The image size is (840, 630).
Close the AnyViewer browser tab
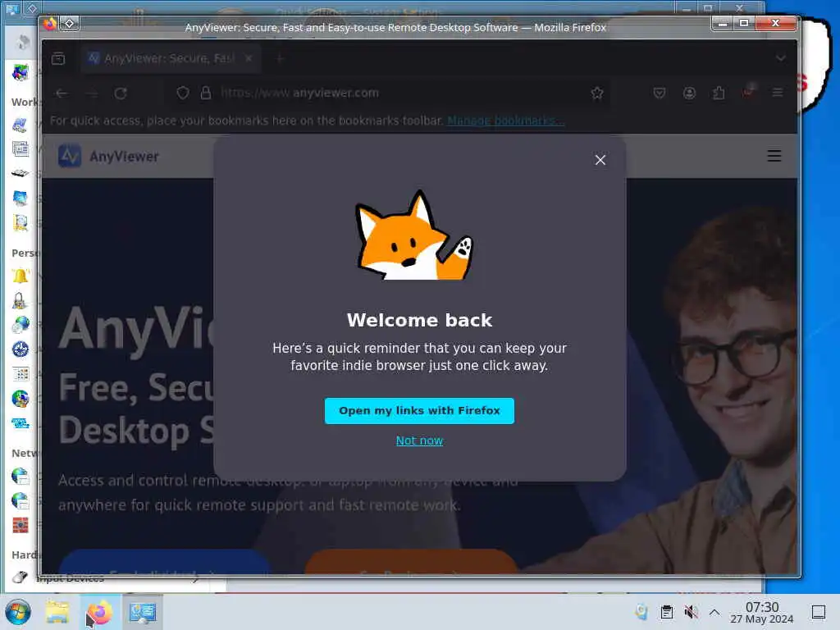pos(249,58)
